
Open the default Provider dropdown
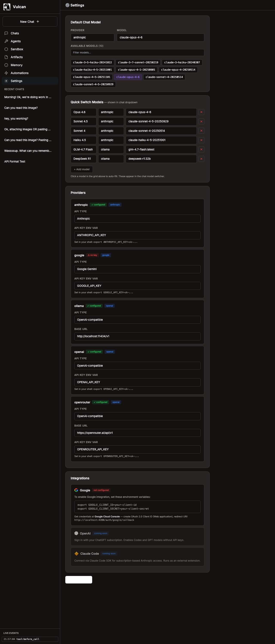[x=92, y=38]
